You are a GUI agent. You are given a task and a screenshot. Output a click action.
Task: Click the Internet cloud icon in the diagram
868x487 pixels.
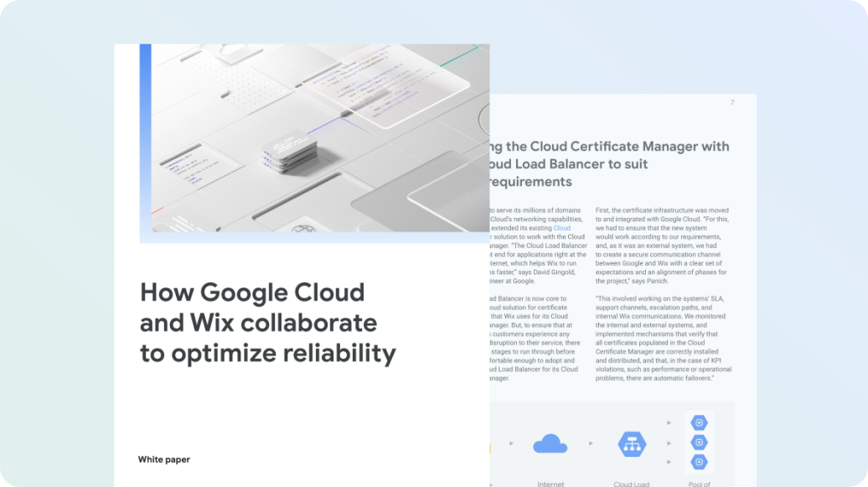point(550,443)
